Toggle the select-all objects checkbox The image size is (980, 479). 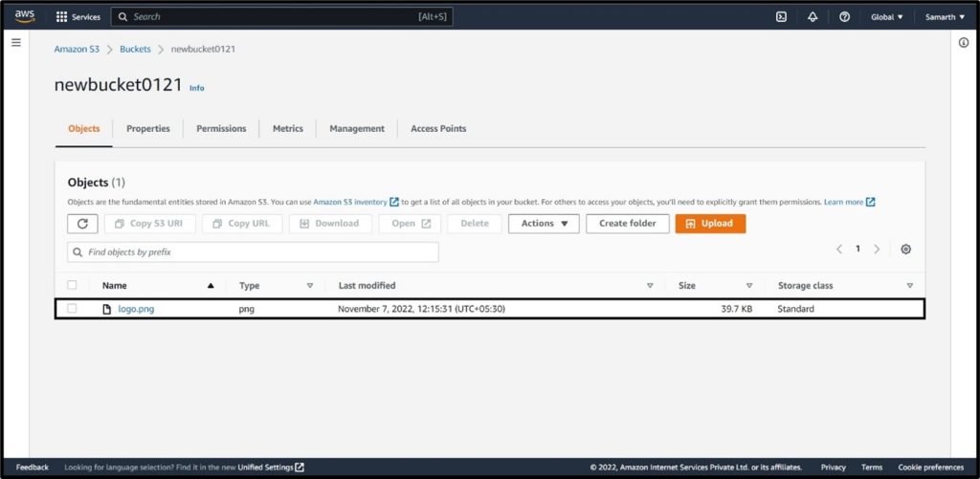point(72,285)
